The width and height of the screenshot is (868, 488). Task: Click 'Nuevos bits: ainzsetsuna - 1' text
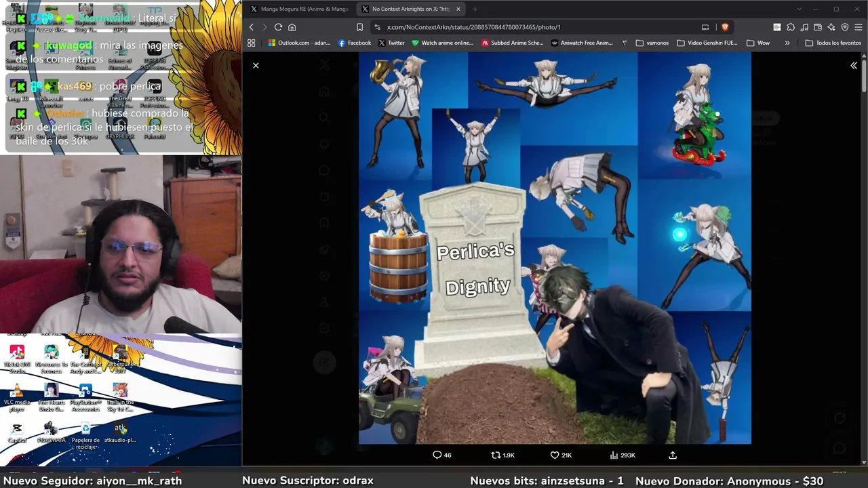(547, 481)
